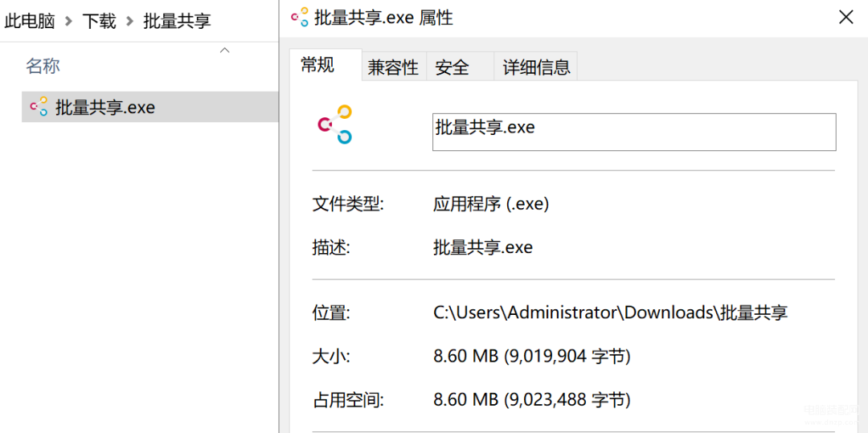
Task: Expand the chevron after 下载 in the breadcrumb
Action: coord(129,22)
